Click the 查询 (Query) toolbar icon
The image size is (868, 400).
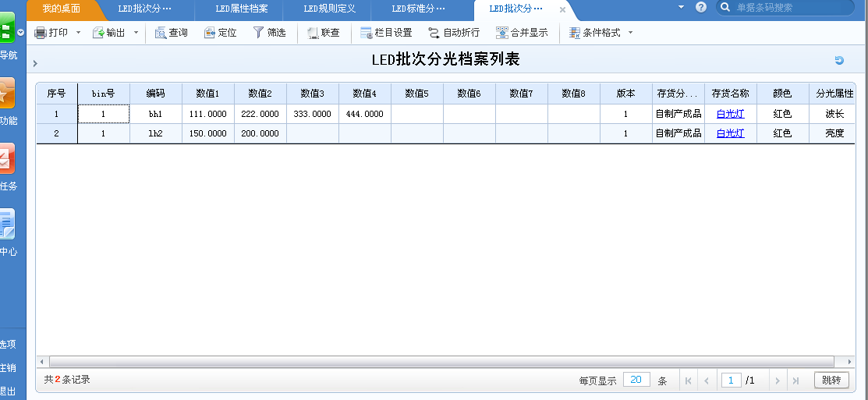[x=161, y=33]
